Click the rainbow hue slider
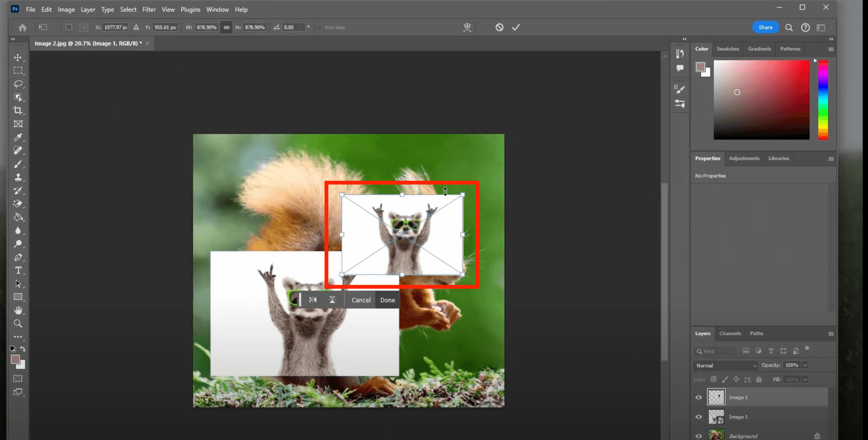This screenshot has width=868, height=440. [823, 100]
